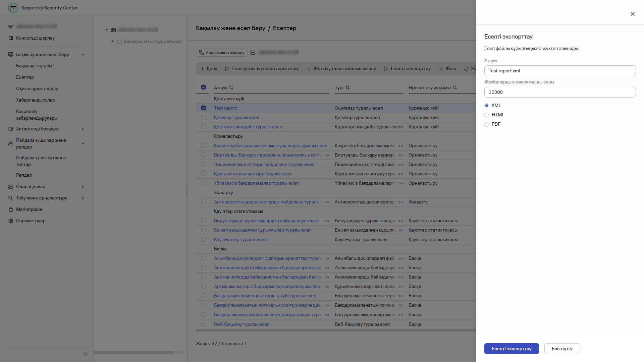Open Бақылау тақтасы menu item
This screenshot has width=644, height=362.
pos(34,66)
